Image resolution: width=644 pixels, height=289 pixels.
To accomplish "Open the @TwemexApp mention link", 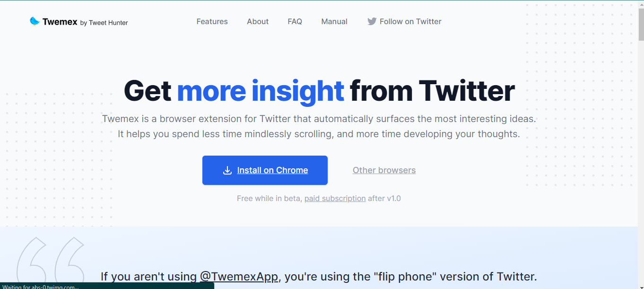I will 239,276.
